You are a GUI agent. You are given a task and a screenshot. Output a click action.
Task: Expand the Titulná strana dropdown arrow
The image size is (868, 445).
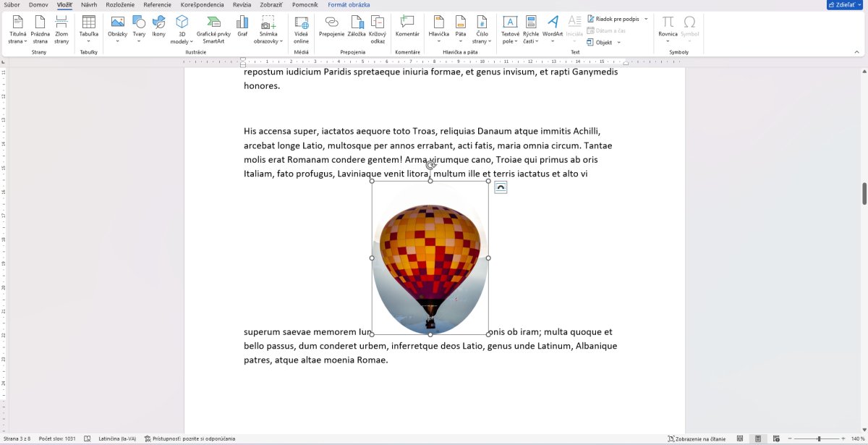tap(27, 42)
